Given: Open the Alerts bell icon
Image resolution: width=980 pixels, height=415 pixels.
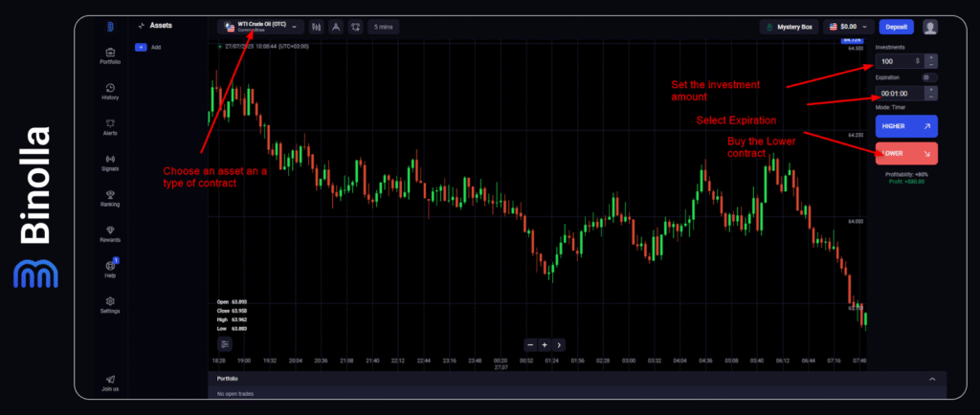Looking at the screenshot, I should tap(110, 125).
